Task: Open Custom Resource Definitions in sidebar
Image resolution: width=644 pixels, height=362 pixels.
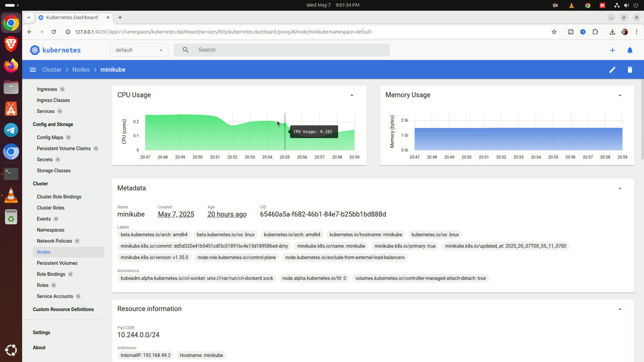Action: [63, 309]
